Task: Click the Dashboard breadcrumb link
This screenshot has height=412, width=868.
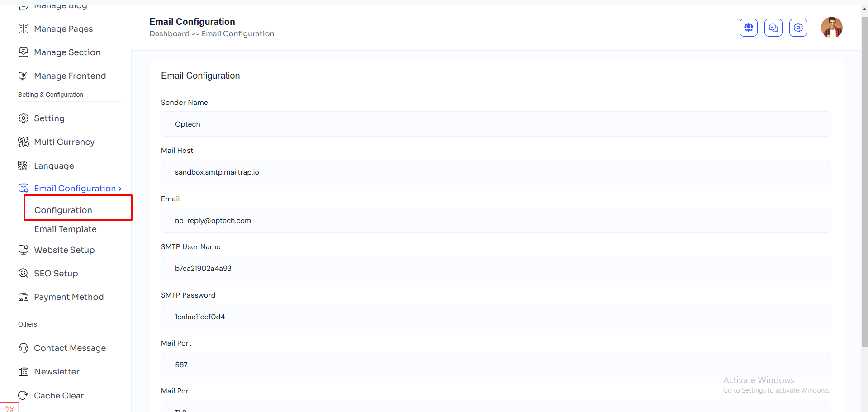Action: [169, 34]
